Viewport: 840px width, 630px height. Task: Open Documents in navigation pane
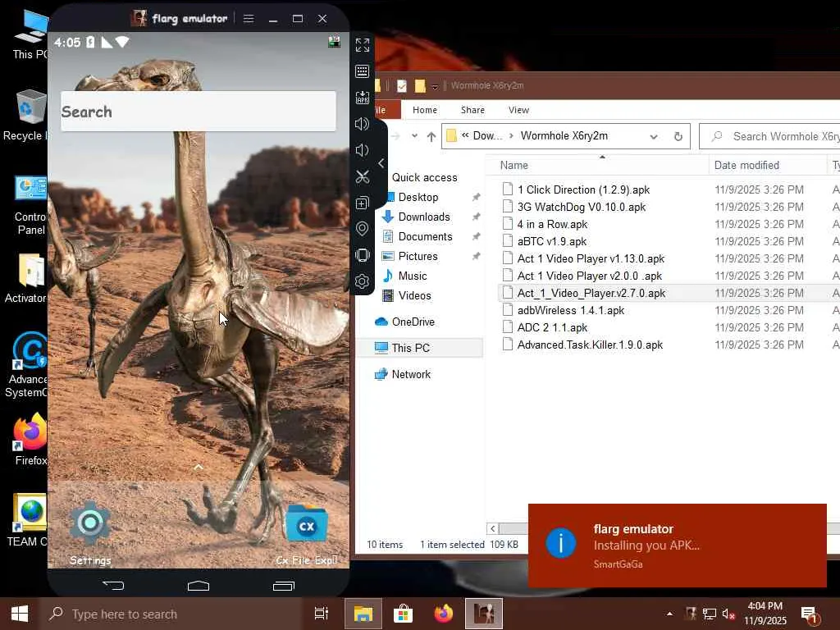click(x=425, y=237)
